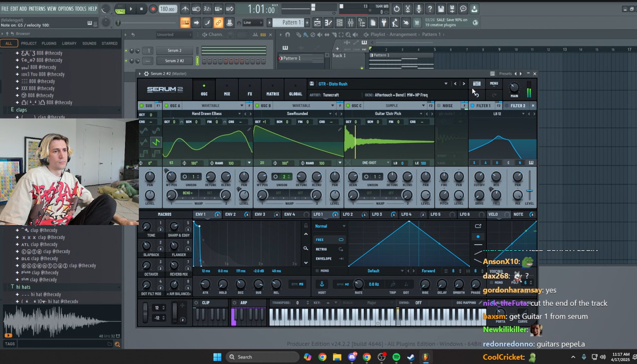The width and height of the screenshot is (637, 364).
Task: Click the Stop button in transport bar
Action: 141,9
